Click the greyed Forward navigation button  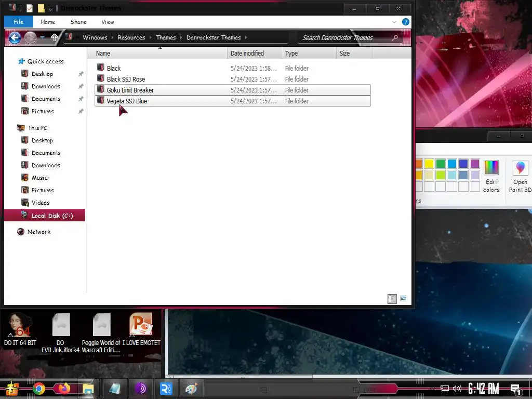tap(30, 37)
